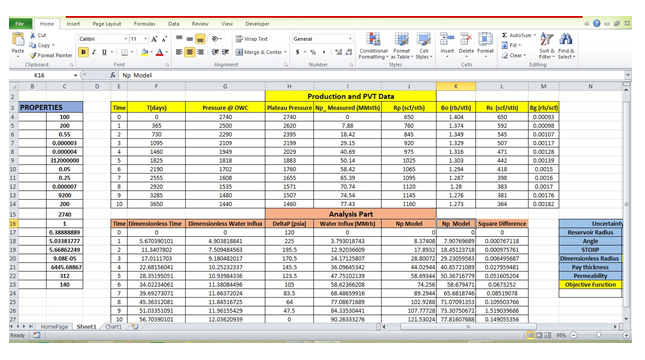The height and width of the screenshot is (360, 645).
Task: Adjust the zoom slider handle
Action: (599, 335)
